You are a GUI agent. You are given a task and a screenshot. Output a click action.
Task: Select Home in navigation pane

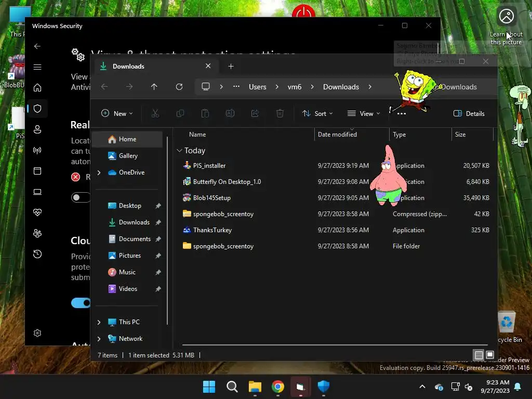[127, 139]
